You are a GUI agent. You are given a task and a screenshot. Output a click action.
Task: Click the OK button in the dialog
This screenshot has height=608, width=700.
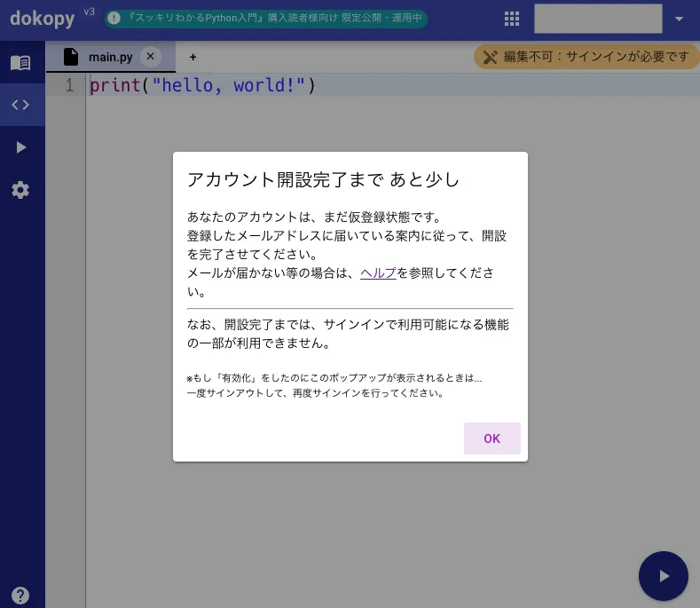pyautogui.click(x=492, y=438)
